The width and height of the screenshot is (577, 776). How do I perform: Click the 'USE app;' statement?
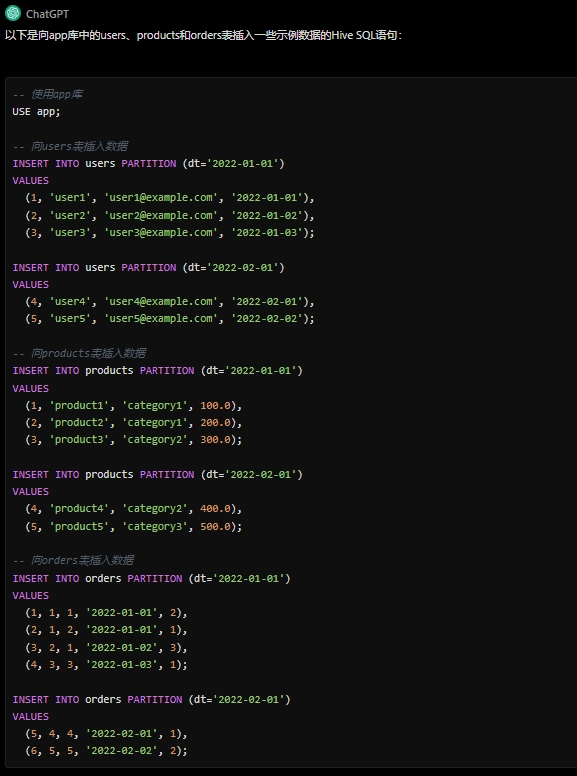36,111
